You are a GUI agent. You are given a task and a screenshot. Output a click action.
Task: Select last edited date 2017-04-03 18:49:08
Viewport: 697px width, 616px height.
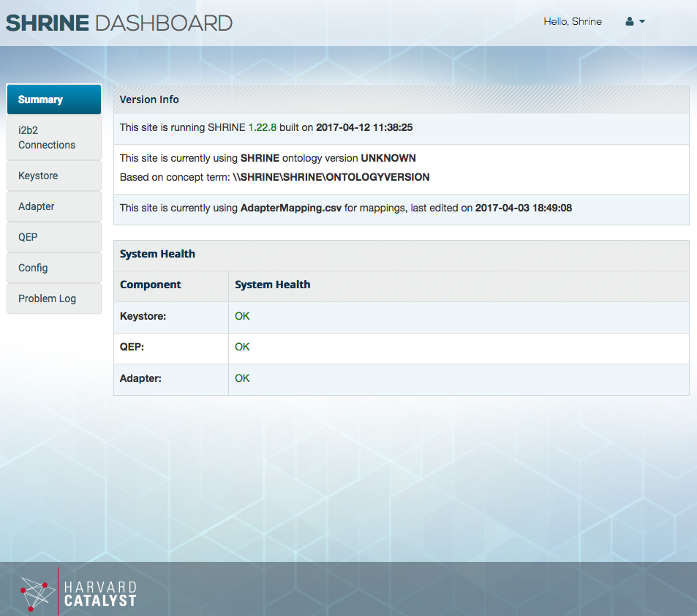(x=524, y=209)
